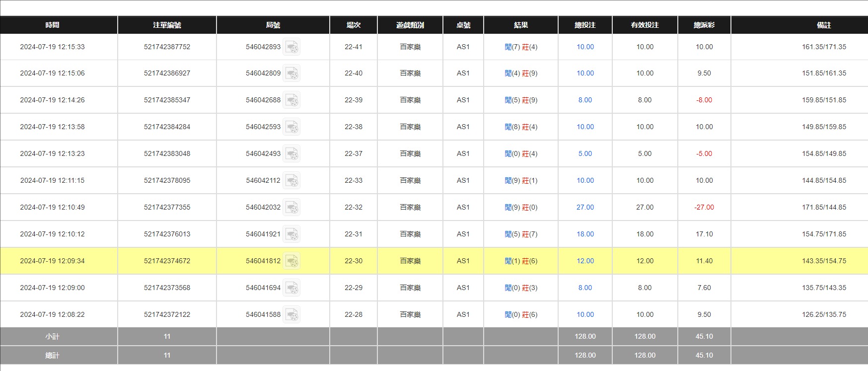Open replay icon in highlighted row 546041812
Viewport: 868px width, 371px height.
291,261
